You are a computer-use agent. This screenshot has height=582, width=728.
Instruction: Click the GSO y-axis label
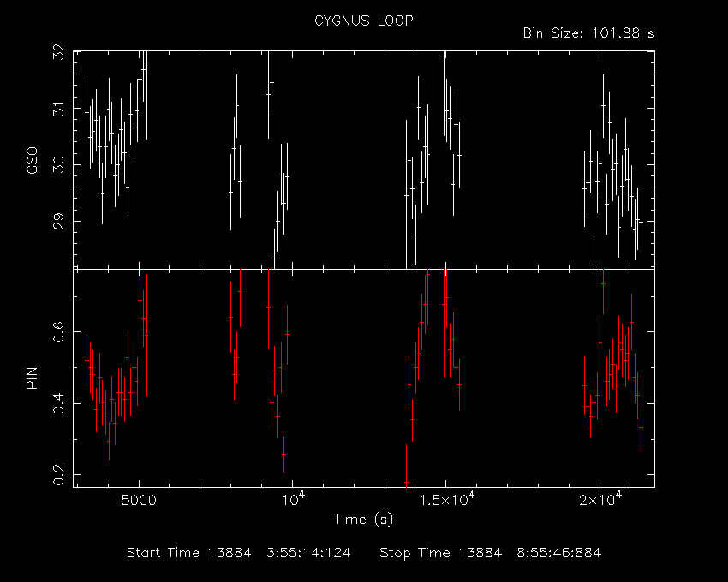click(x=32, y=160)
